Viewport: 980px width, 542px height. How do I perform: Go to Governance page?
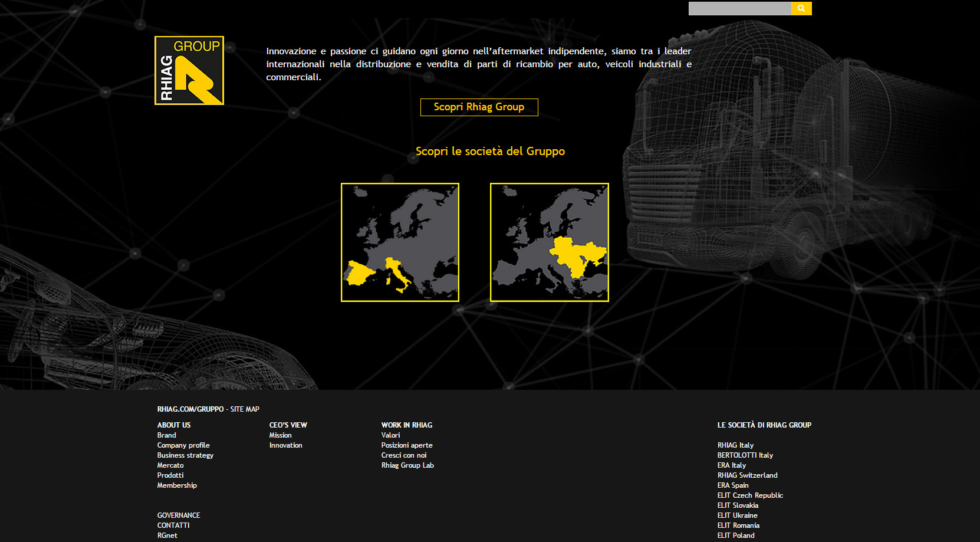pyautogui.click(x=179, y=515)
